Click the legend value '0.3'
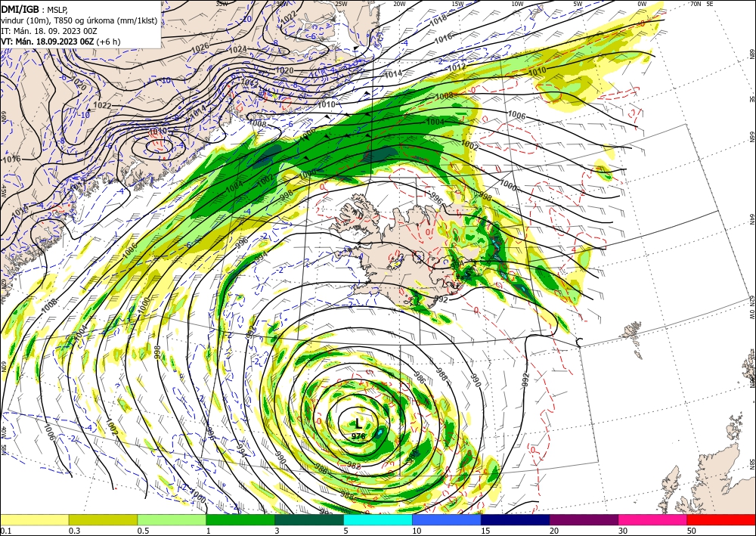 (74, 530)
